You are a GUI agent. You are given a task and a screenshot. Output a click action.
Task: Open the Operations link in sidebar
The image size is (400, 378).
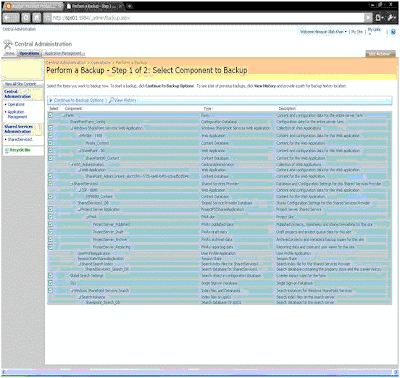coord(16,105)
